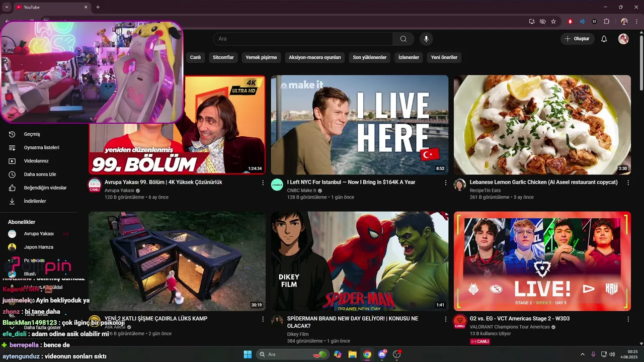This screenshot has width=644, height=362.
Task: Select the Canlı filter chip
Action: pos(195,57)
